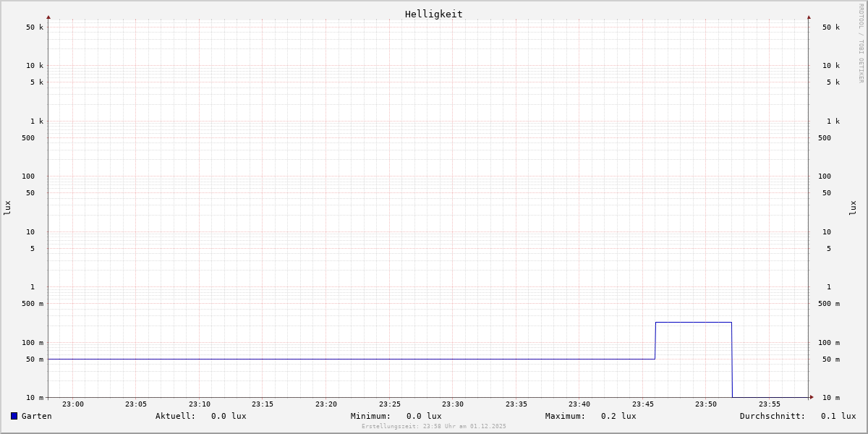868x434 pixels.
Task: Select the Garten legend label
Action: coord(36,416)
